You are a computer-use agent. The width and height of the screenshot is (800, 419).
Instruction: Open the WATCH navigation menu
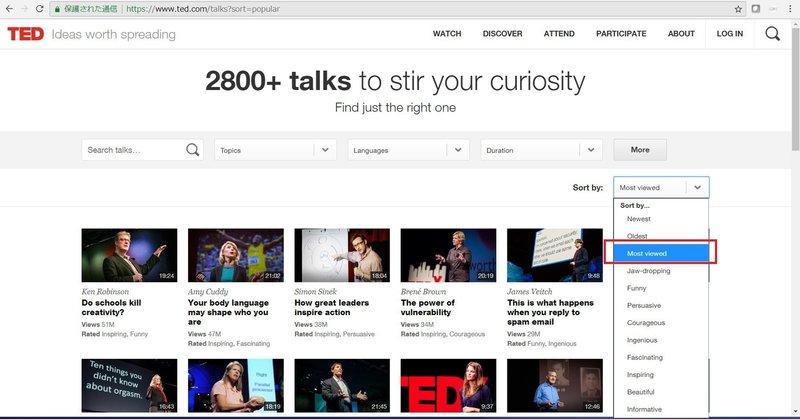pyautogui.click(x=447, y=34)
